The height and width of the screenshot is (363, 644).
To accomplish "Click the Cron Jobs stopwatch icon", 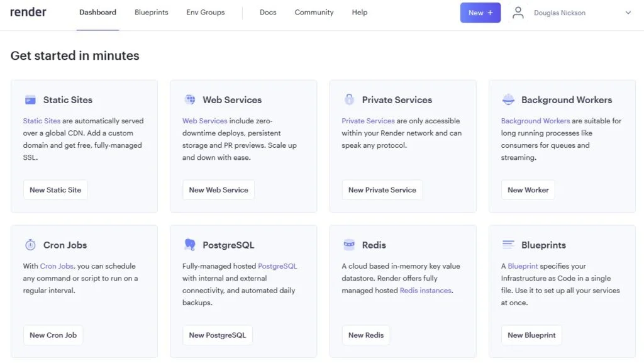I will click(x=30, y=245).
